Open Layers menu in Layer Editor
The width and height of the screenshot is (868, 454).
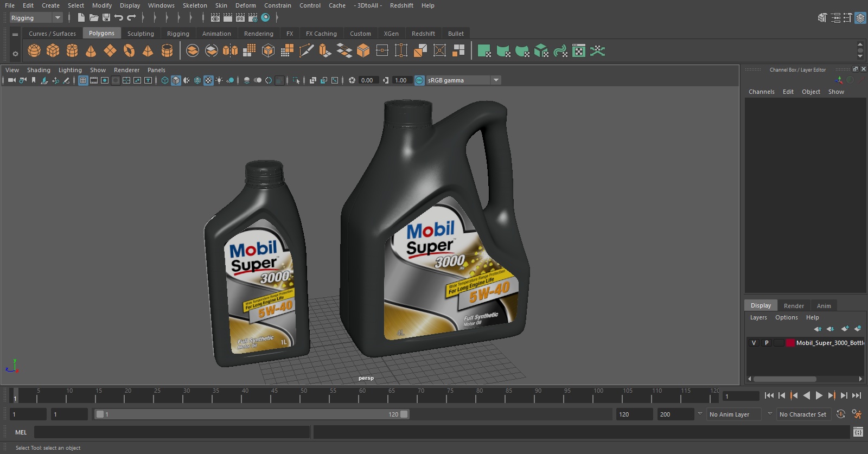tap(758, 317)
